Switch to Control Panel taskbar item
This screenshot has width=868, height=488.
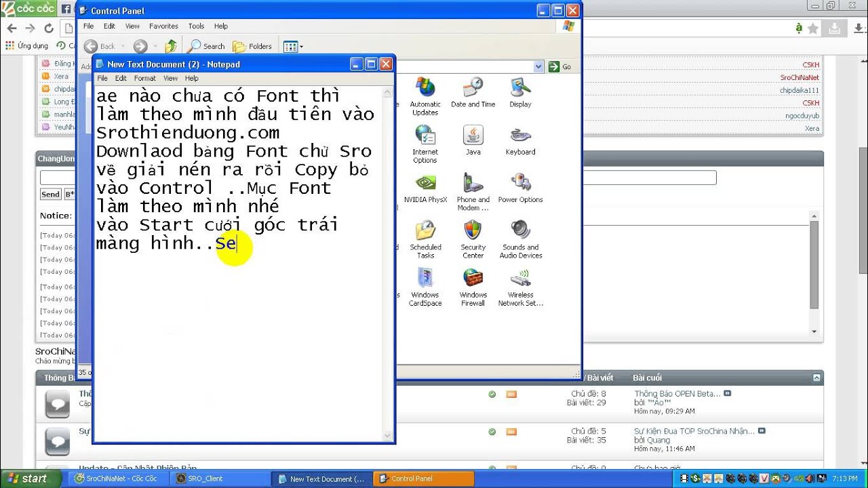(423, 479)
